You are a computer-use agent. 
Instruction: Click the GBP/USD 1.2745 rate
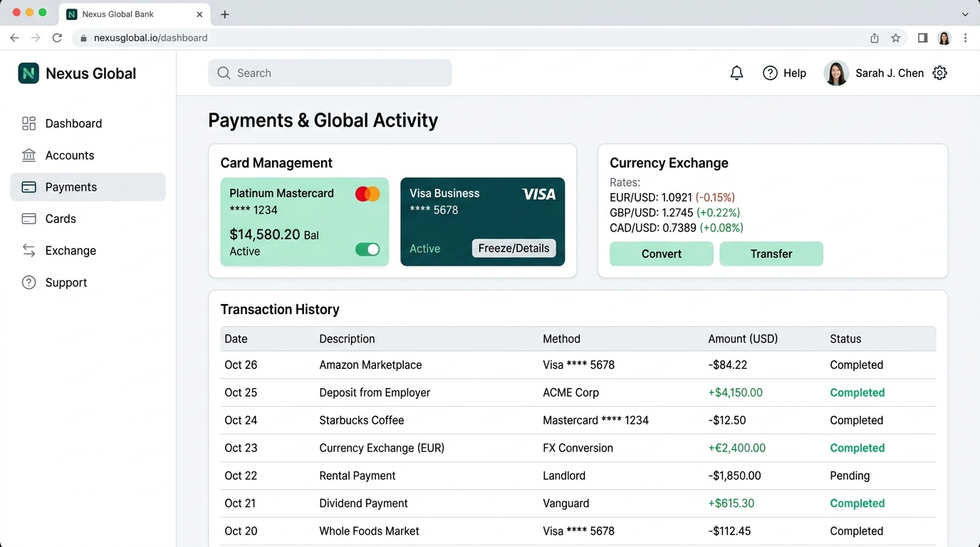tap(675, 212)
